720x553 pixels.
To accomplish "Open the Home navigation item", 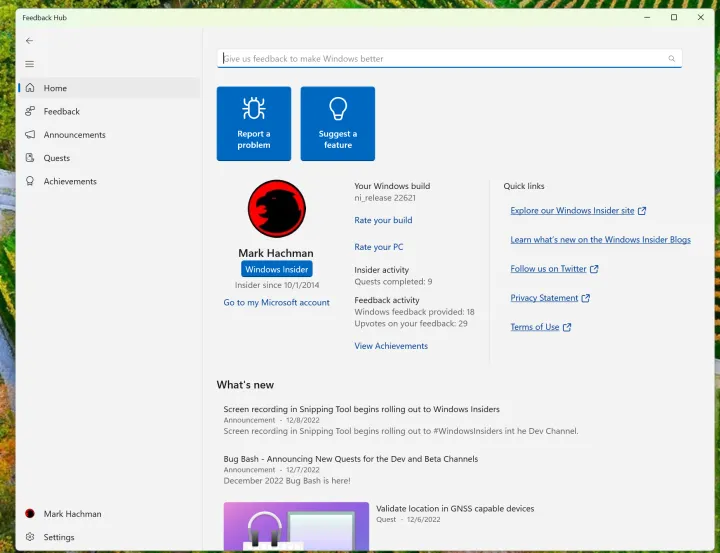I will 55,88.
